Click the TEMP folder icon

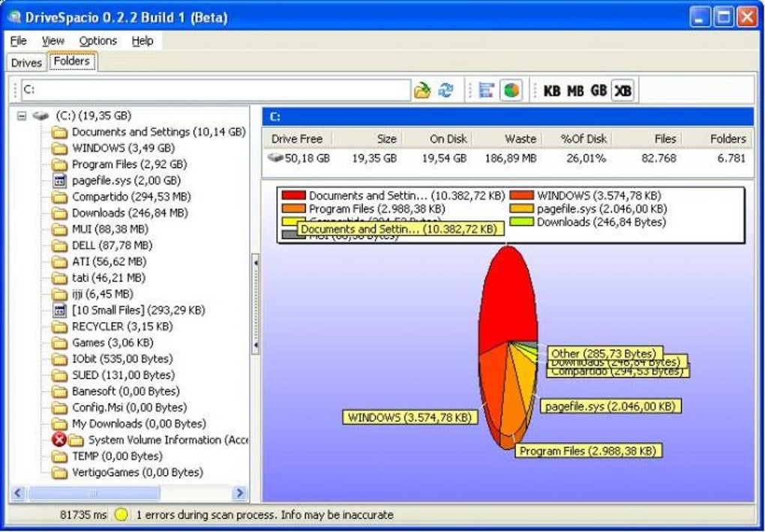(x=59, y=456)
